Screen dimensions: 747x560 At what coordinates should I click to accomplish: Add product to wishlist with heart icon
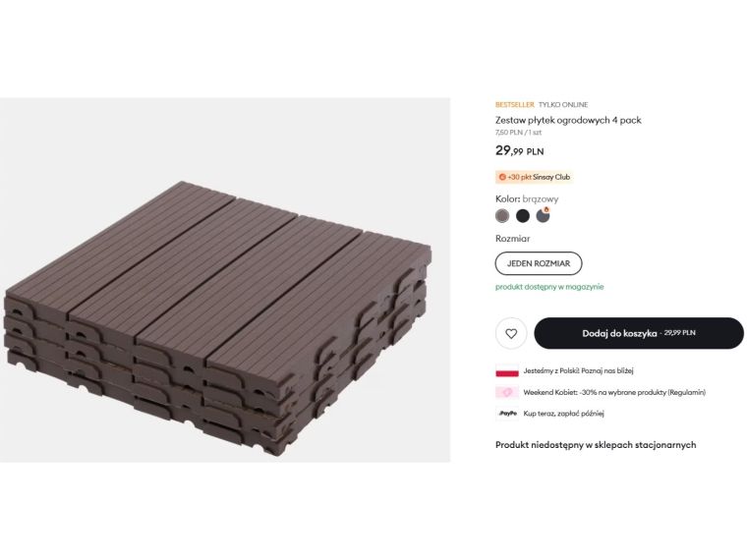click(x=511, y=333)
